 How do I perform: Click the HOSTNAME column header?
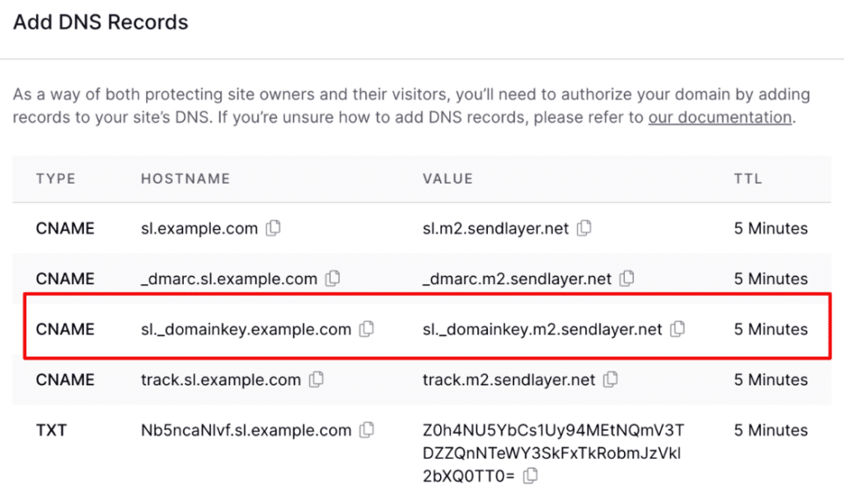pos(185,179)
